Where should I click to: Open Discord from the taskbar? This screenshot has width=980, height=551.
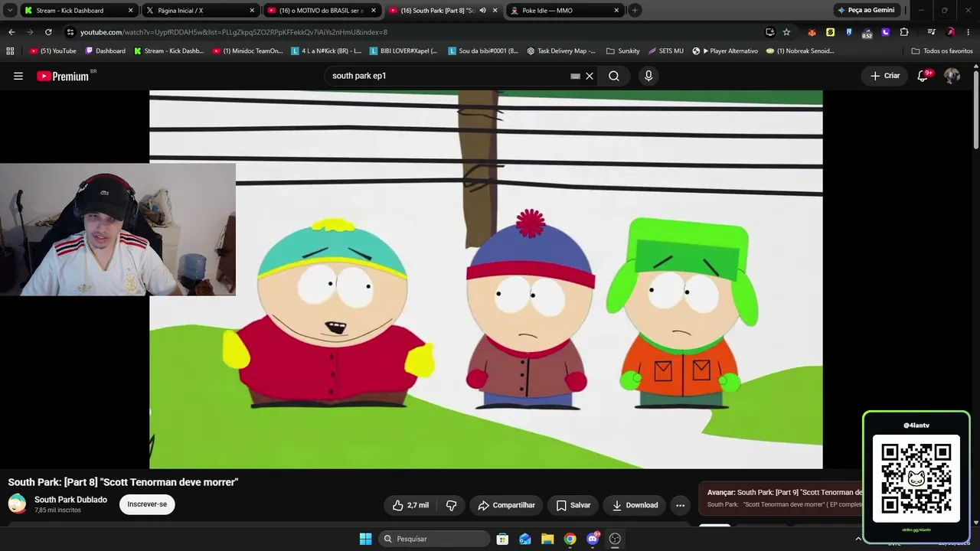coord(593,539)
